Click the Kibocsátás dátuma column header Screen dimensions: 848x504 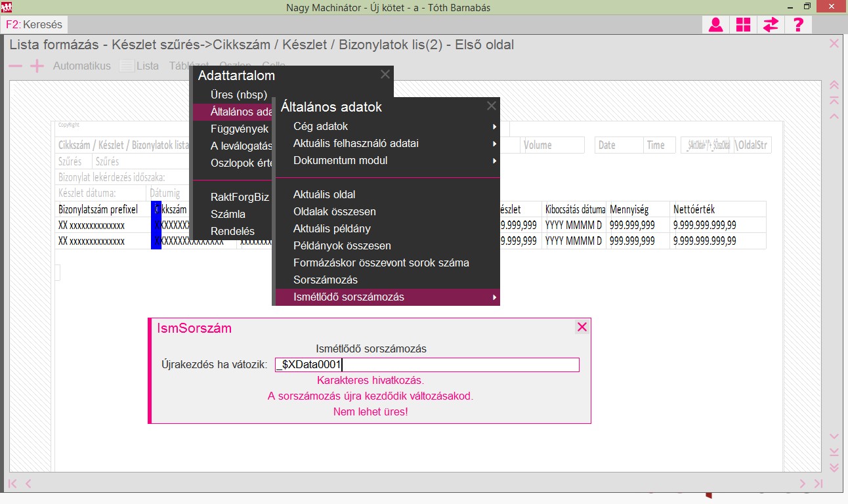pos(575,209)
